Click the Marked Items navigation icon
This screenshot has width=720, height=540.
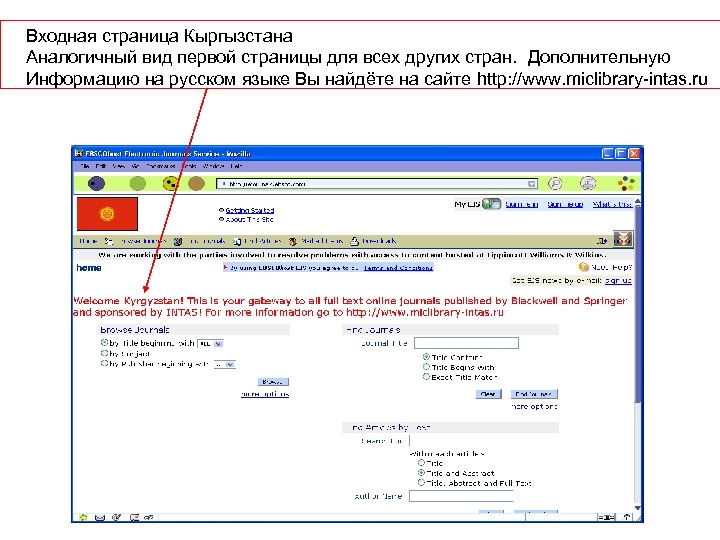coord(292,241)
